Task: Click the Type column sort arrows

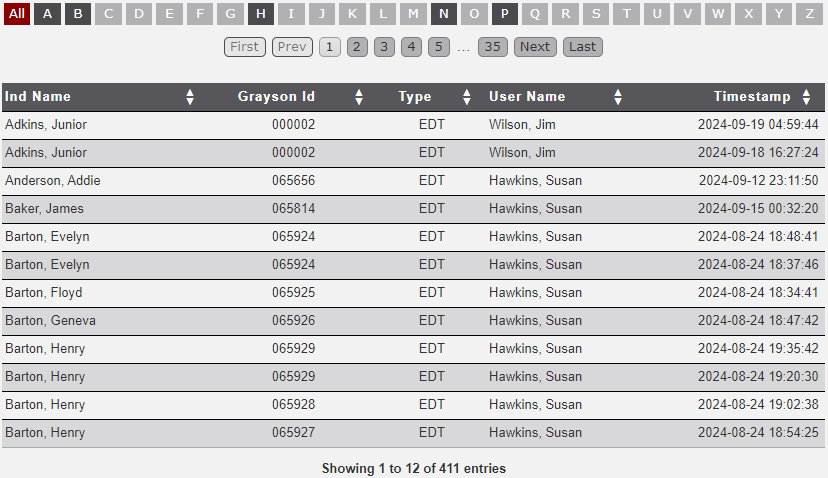Action: click(466, 97)
